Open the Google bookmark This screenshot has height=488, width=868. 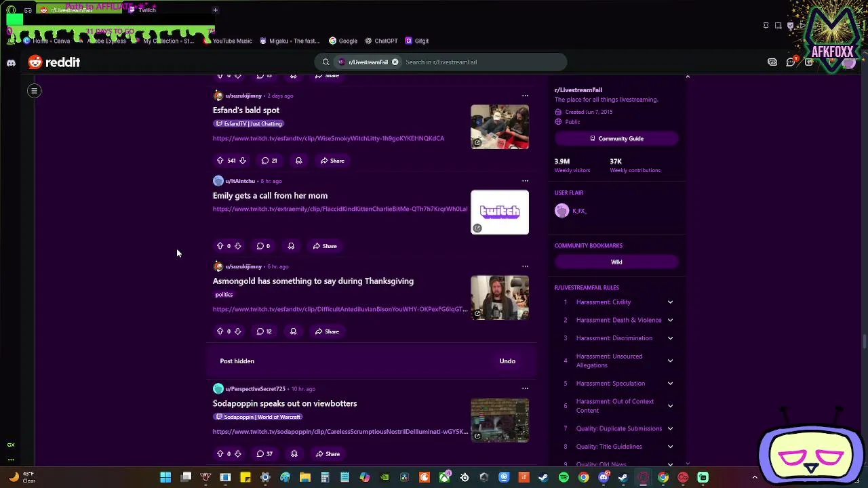click(x=343, y=41)
